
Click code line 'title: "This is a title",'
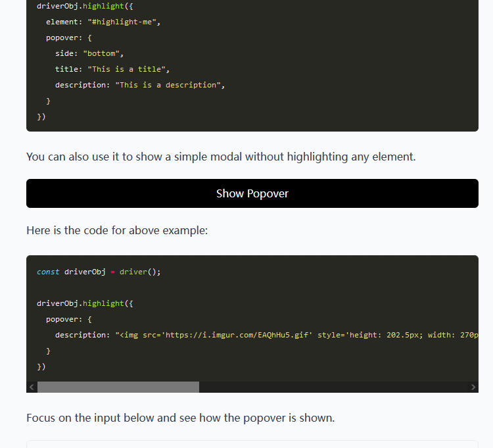112,69
